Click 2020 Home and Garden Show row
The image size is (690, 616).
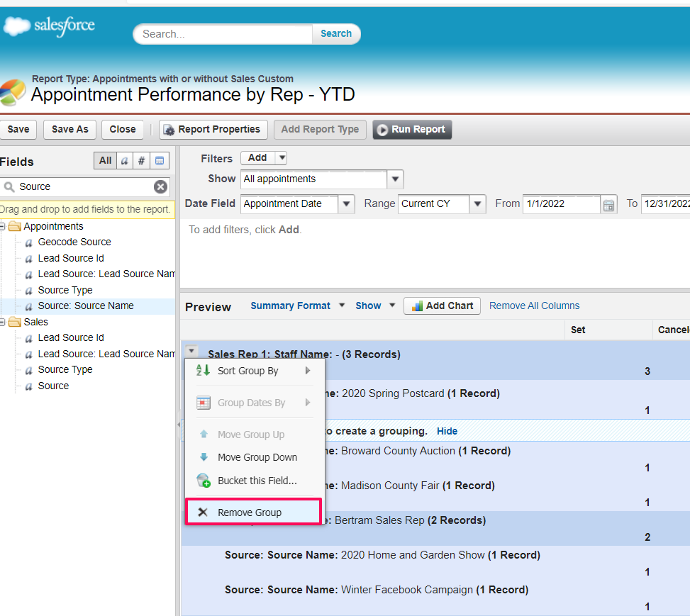435,564
